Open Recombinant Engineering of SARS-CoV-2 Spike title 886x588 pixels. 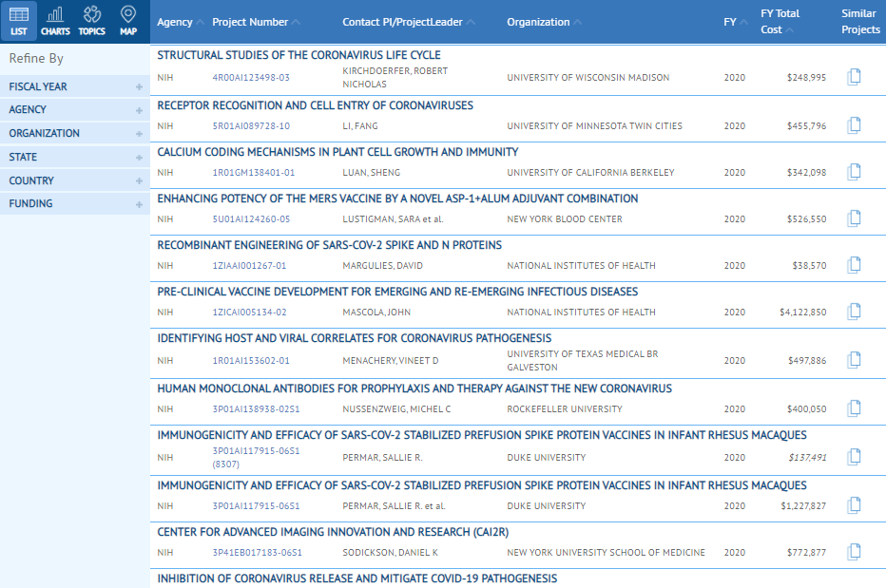click(330, 244)
